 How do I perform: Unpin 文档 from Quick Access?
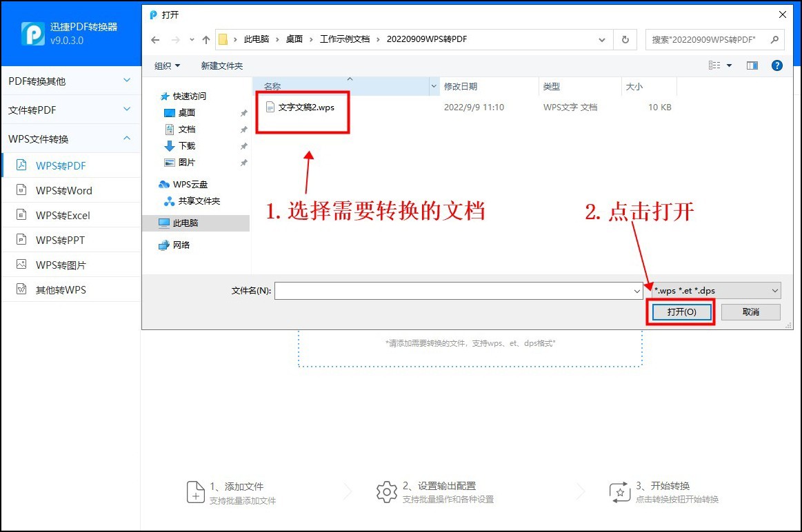click(x=243, y=129)
